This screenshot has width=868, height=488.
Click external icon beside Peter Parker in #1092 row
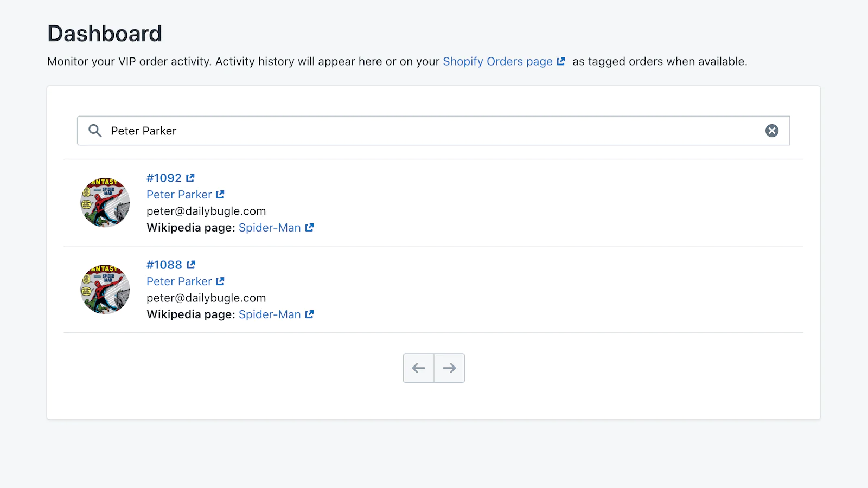coord(220,194)
